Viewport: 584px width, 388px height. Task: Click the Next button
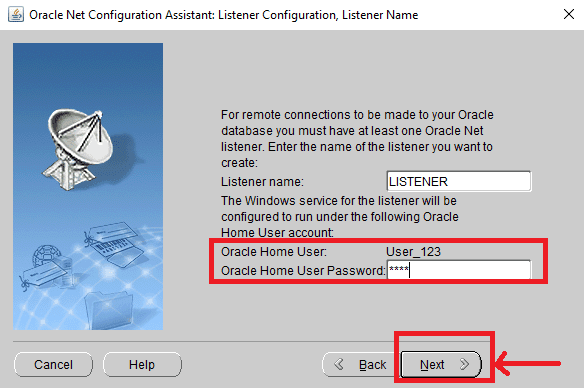tap(441, 364)
